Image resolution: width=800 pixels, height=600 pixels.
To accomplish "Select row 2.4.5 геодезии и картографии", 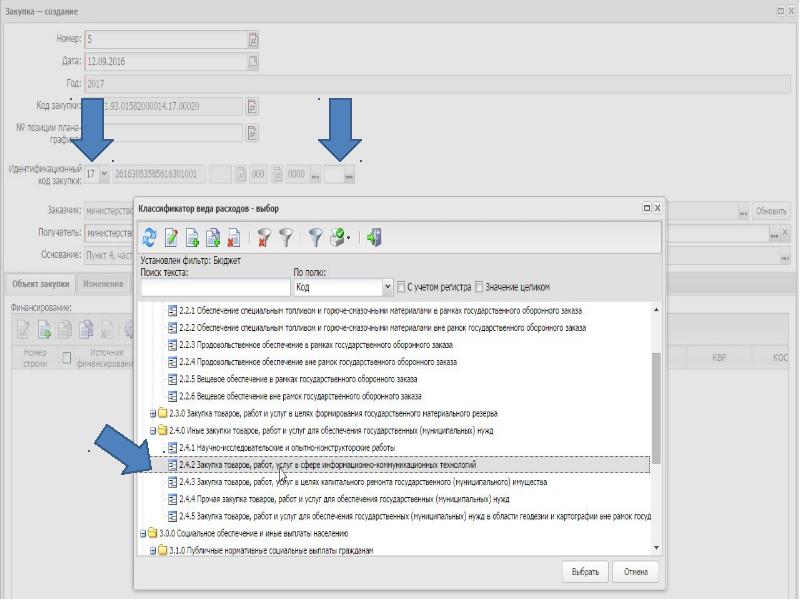I will (409, 516).
